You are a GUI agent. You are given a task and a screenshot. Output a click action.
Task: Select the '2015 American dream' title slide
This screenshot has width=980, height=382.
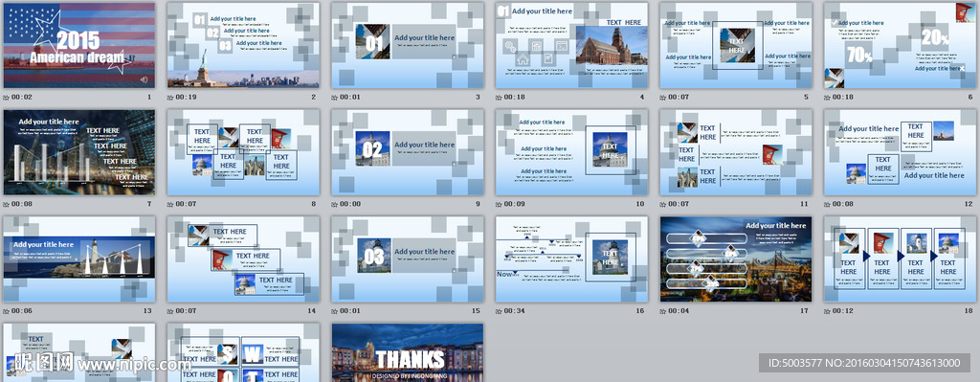[x=79, y=45]
